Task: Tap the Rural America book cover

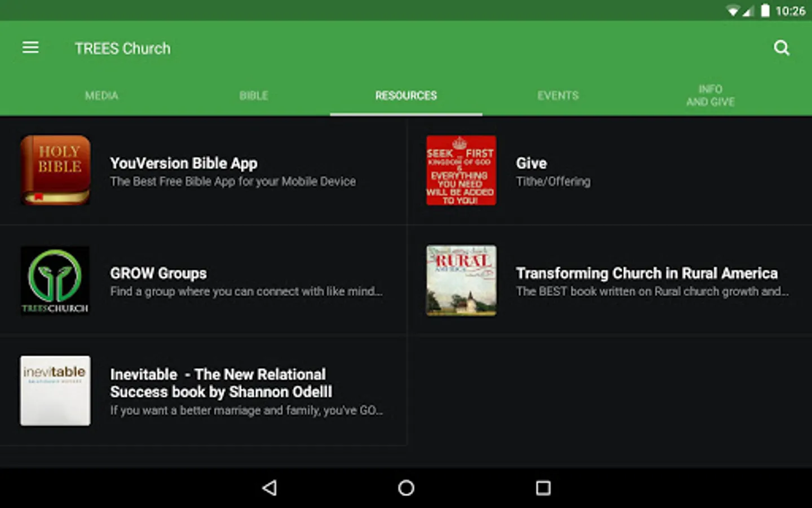Action: pos(461,281)
